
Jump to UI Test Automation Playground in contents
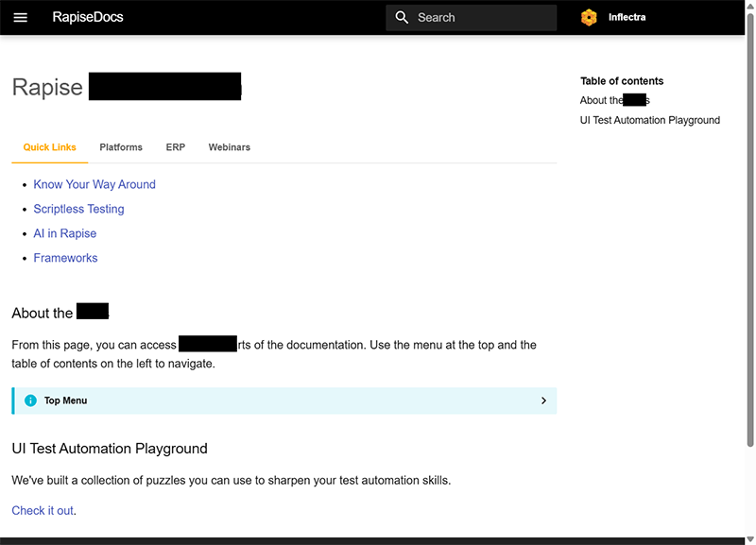click(x=649, y=120)
